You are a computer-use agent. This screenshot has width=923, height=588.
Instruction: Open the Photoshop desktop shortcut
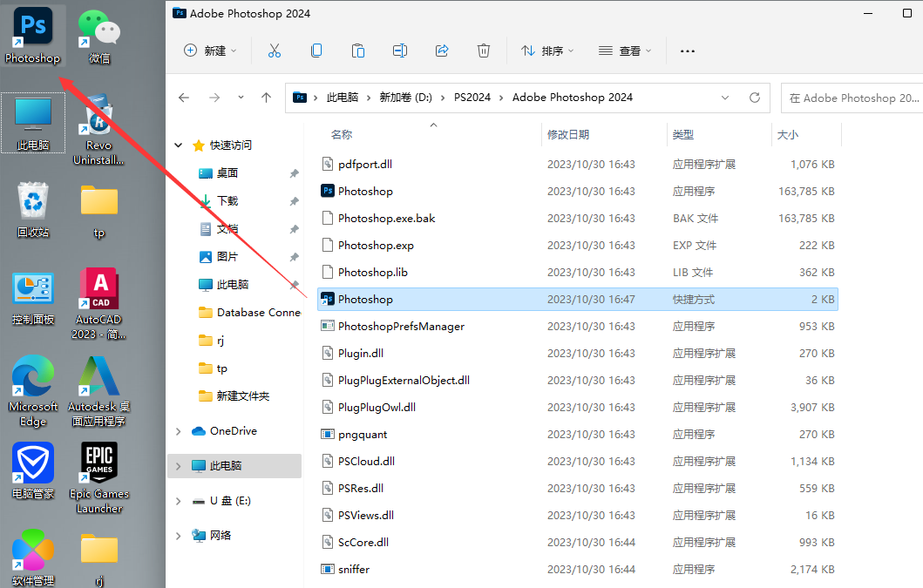click(33, 36)
